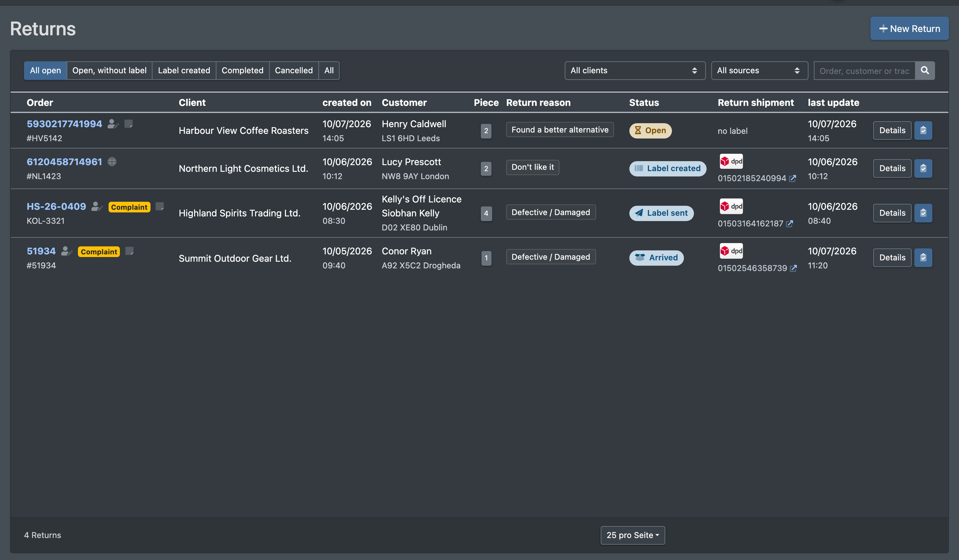The height and width of the screenshot is (560, 959).
Task: Click clipboard icon in Lucy Prescott row
Action: pos(923,168)
